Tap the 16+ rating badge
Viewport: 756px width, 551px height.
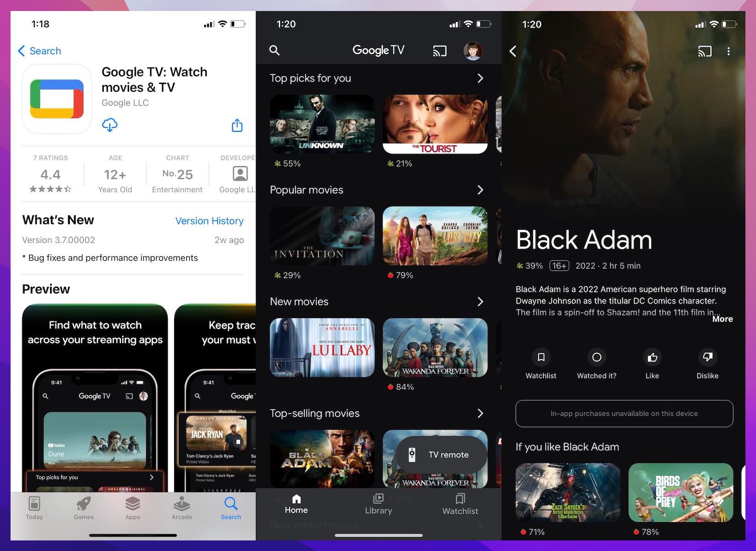tap(559, 266)
